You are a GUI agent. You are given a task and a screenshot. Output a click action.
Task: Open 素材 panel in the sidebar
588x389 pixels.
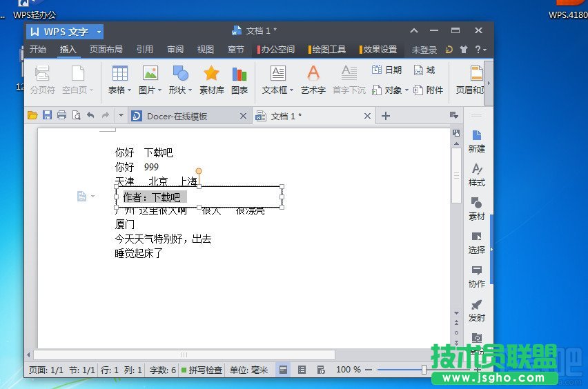click(477, 209)
